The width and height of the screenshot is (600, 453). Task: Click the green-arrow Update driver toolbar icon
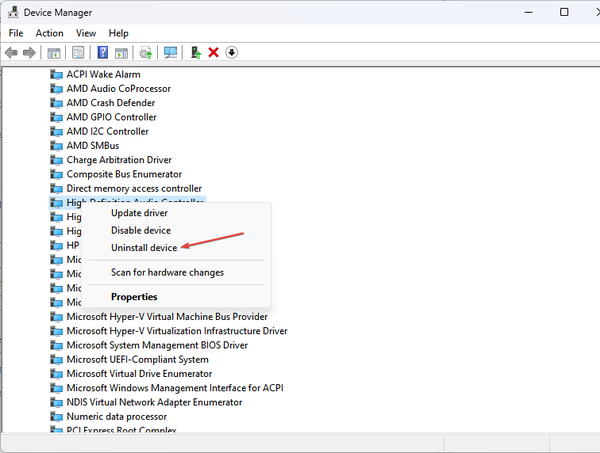tap(195, 52)
